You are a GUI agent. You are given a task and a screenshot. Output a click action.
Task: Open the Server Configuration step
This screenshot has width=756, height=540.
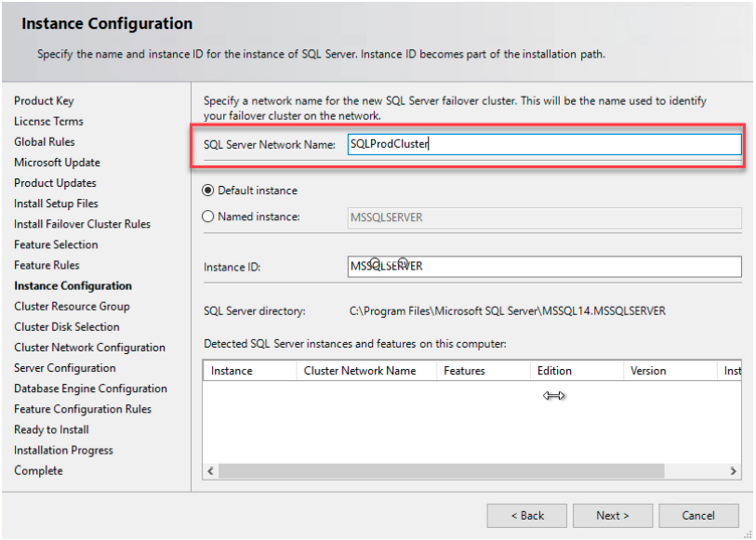click(x=65, y=368)
